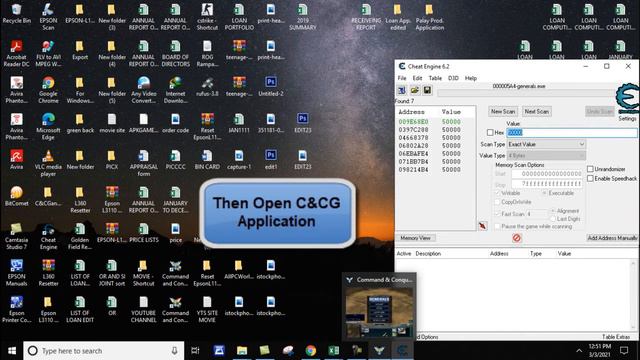Click the open process icon in Cheat Engine
The image size is (640, 360).
402,90
